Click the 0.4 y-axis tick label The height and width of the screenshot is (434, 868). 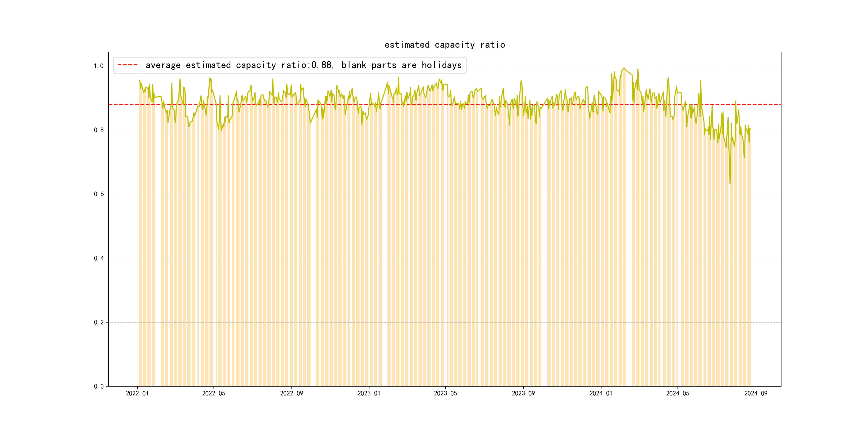pos(98,258)
